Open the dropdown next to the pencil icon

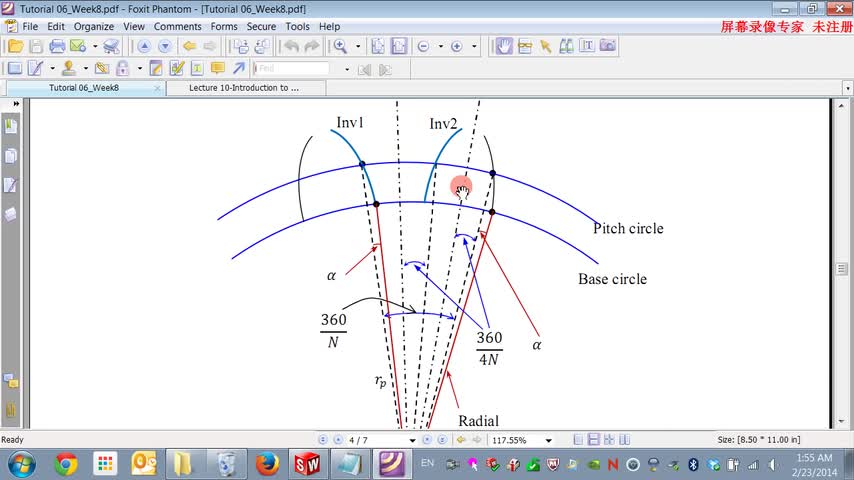tap(52, 69)
